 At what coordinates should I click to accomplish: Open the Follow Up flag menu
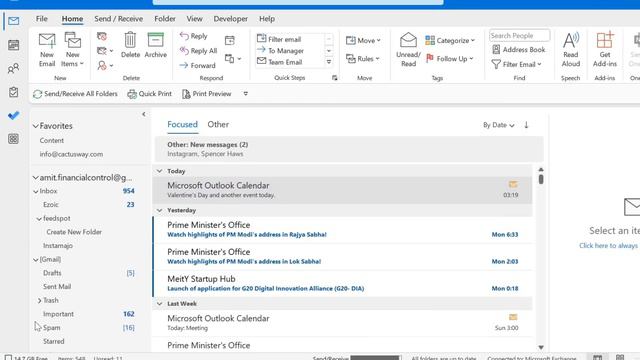449,59
